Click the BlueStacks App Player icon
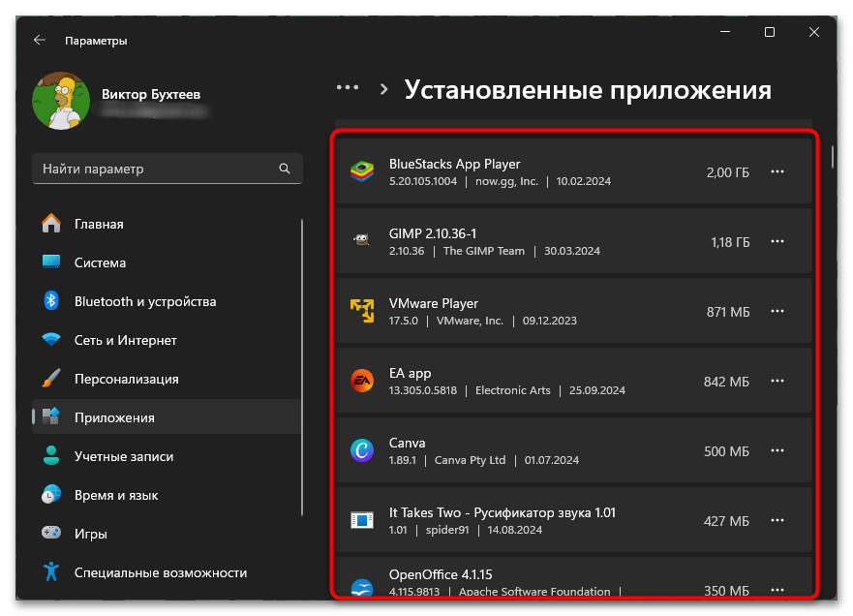This screenshot has width=853, height=616. click(x=362, y=171)
